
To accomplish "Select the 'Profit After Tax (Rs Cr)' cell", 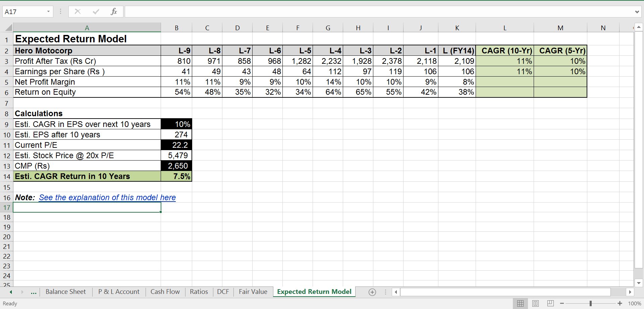I will 87,61.
